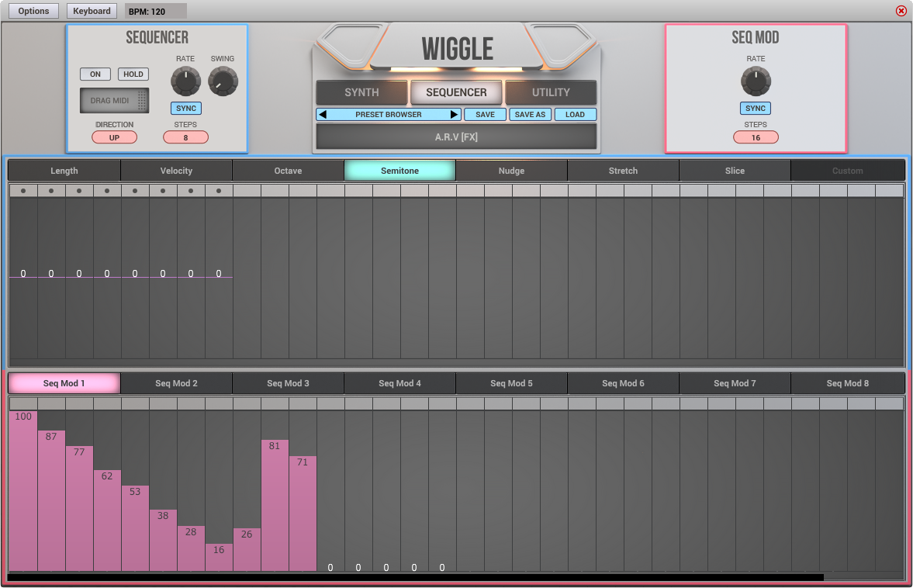This screenshot has width=913, height=588.
Task: Click the Sequencer RATE knob
Action: [185, 81]
